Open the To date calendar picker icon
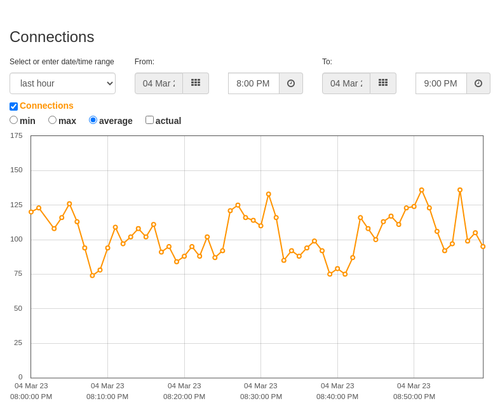This screenshot has height=403, width=500. (383, 83)
